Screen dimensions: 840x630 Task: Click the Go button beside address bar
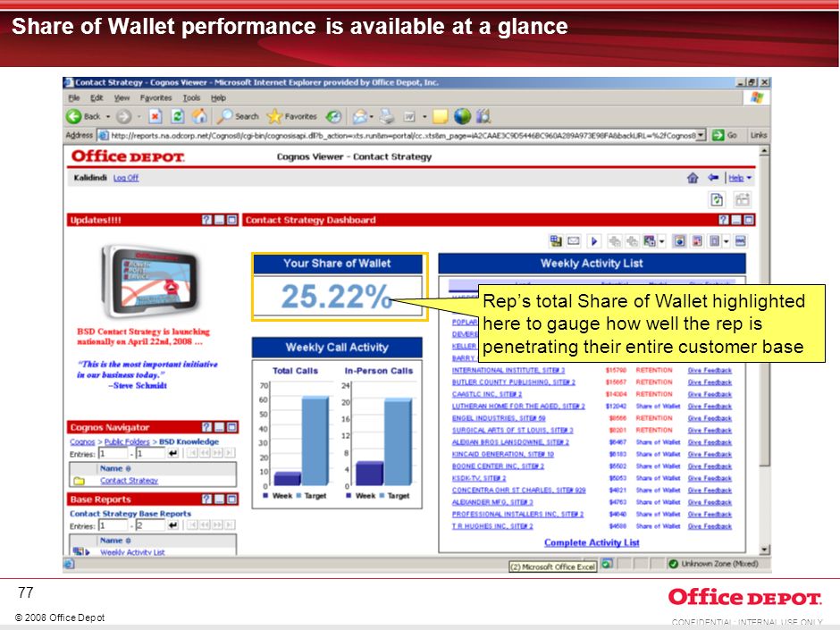tap(726, 135)
